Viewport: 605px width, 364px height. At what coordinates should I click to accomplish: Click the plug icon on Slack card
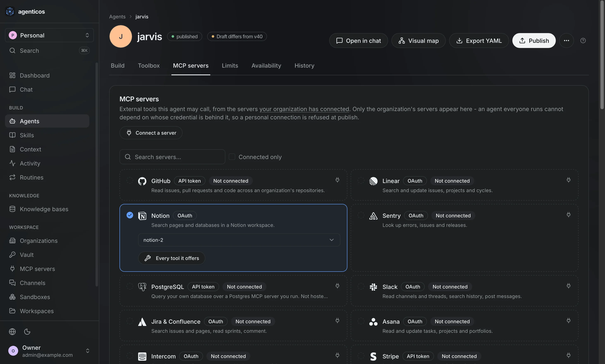(x=568, y=286)
